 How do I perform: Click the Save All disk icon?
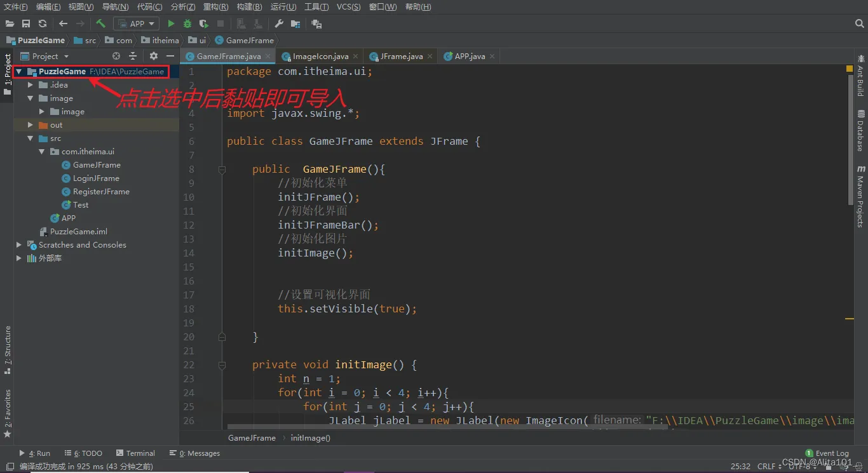26,23
